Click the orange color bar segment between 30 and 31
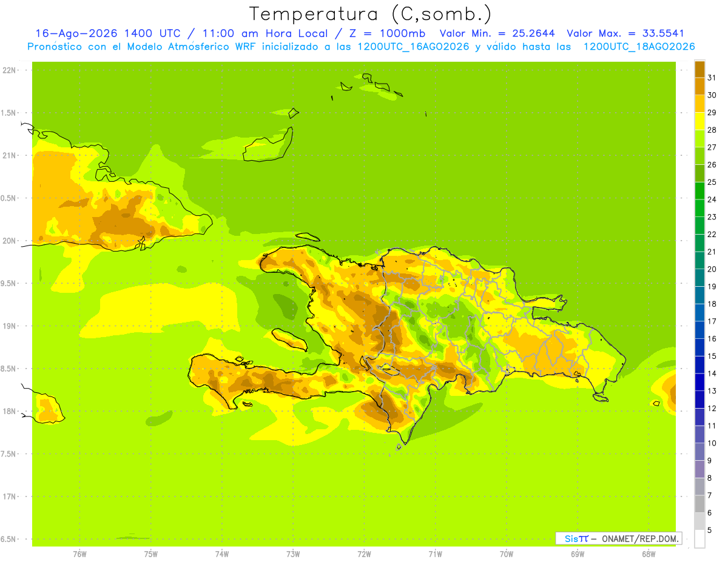728x562 pixels. coord(699,86)
